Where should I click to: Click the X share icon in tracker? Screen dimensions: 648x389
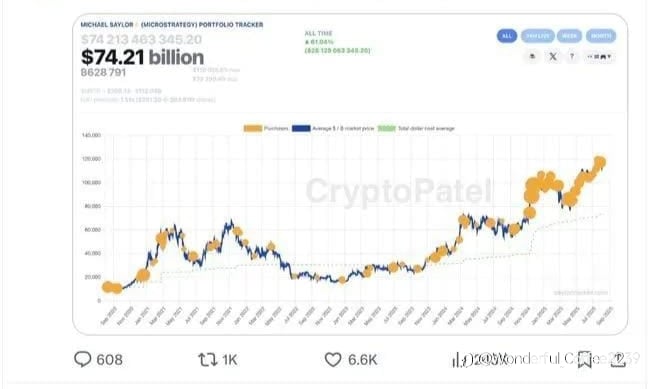(553, 57)
